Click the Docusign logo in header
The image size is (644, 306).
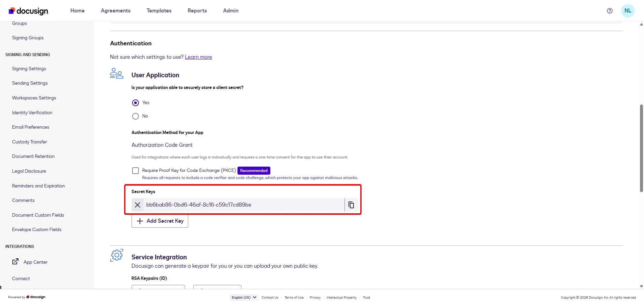click(29, 11)
